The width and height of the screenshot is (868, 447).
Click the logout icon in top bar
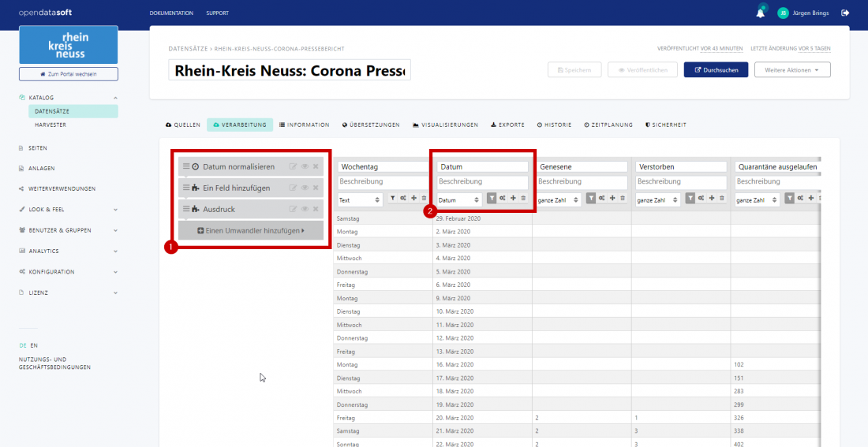(x=845, y=13)
